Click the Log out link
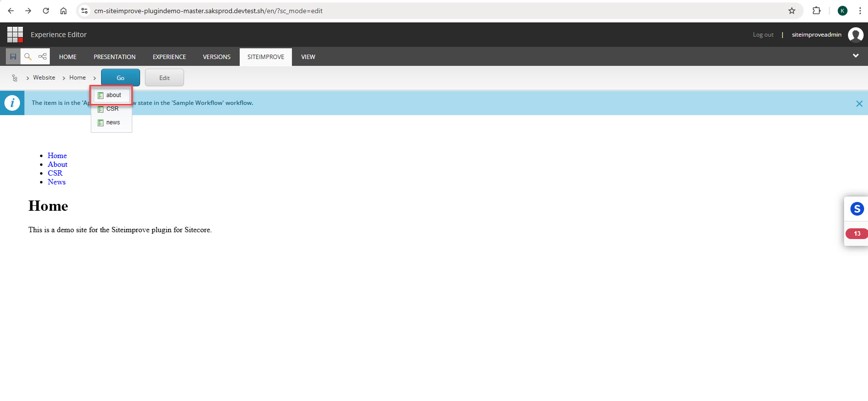The image size is (868, 401). pyautogui.click(x=763, y=35)
